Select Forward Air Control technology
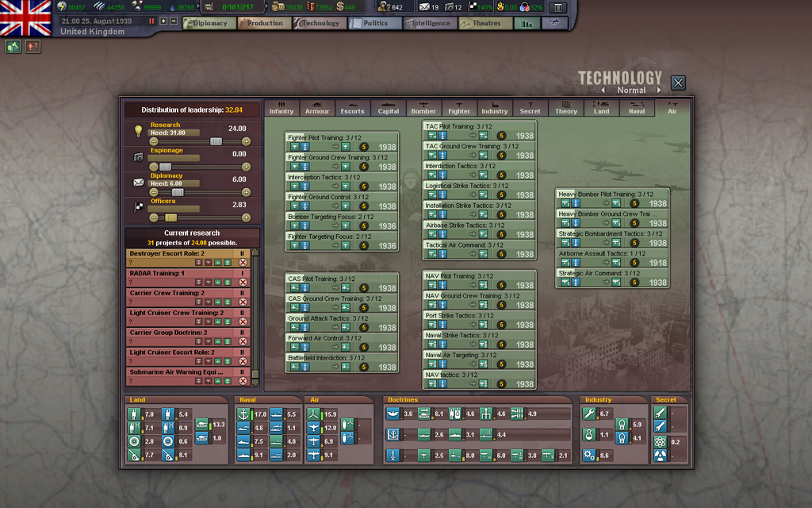The image size is (812, 508). coord(342,343)
